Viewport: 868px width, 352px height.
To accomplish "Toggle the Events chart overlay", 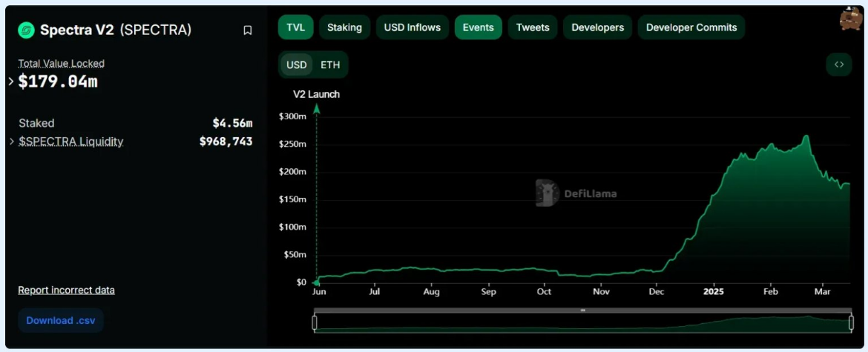I will pos(478,27).
